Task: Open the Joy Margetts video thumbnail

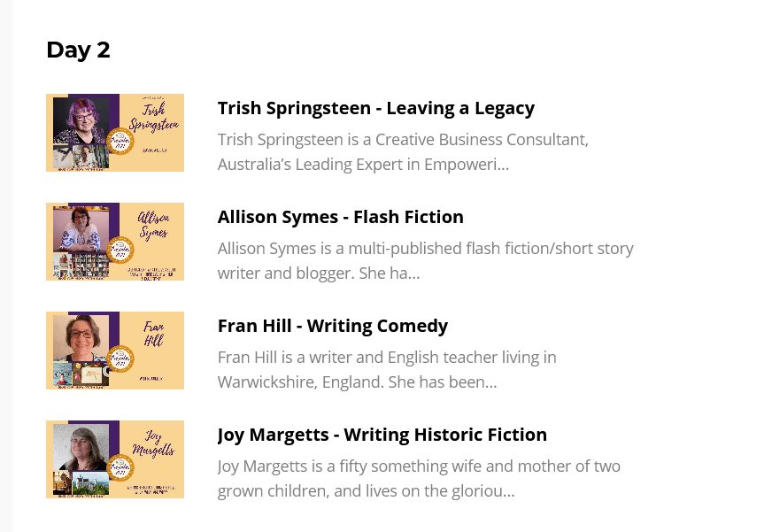Action: (115, 459)
